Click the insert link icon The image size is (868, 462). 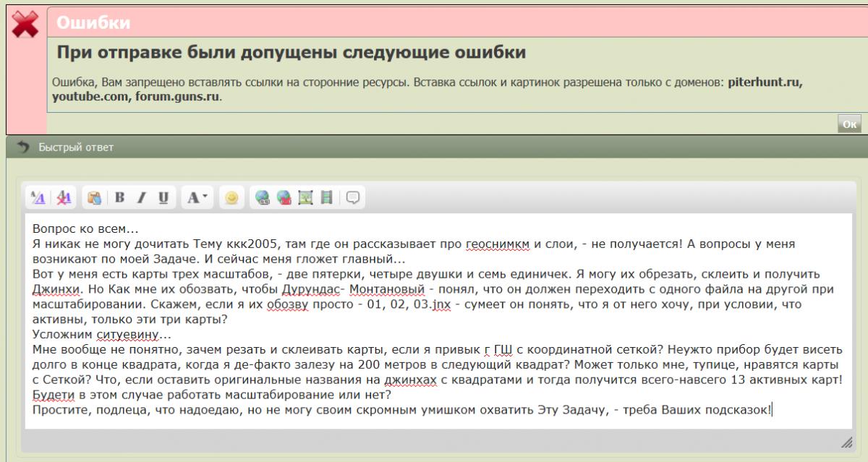[263, 198]
